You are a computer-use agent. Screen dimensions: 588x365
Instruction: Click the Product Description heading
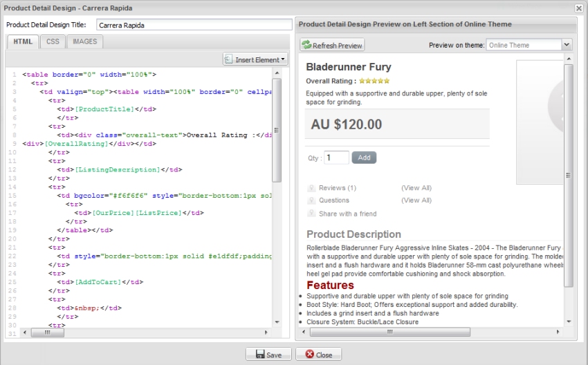click(353, 234)
